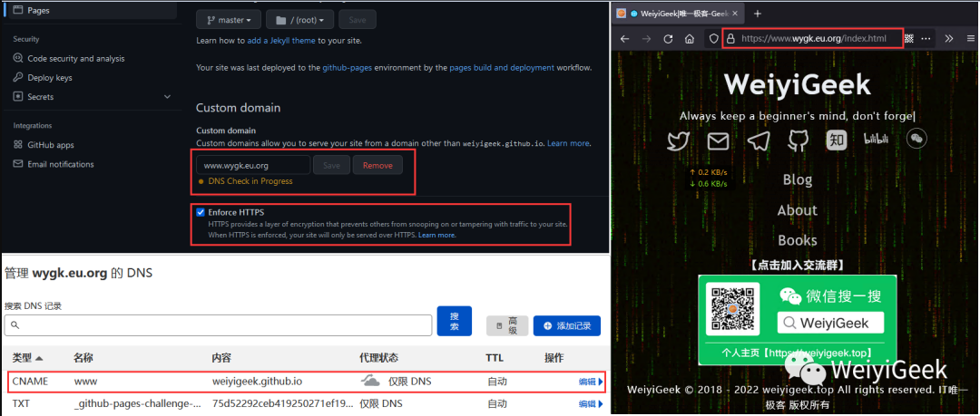Expand the browser toolbar overflow chevrons

[x=948, y=39]
